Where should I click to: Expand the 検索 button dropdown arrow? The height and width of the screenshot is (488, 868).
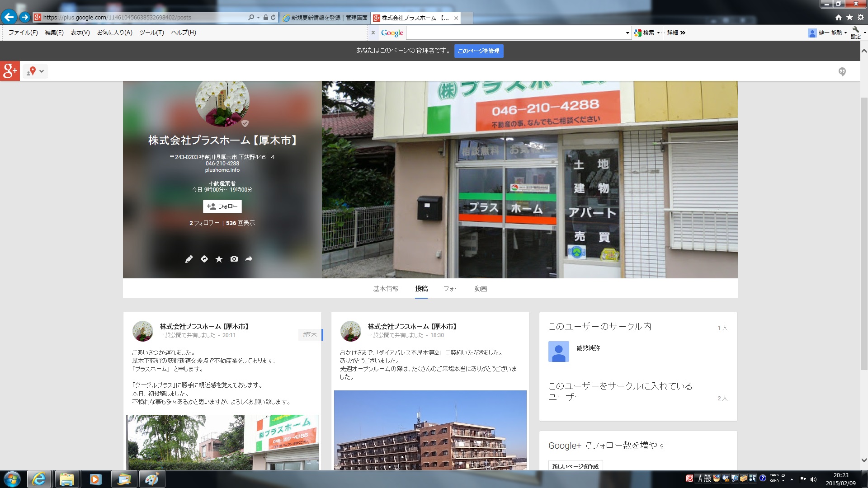pyautogui.click(x=658, y=33)
